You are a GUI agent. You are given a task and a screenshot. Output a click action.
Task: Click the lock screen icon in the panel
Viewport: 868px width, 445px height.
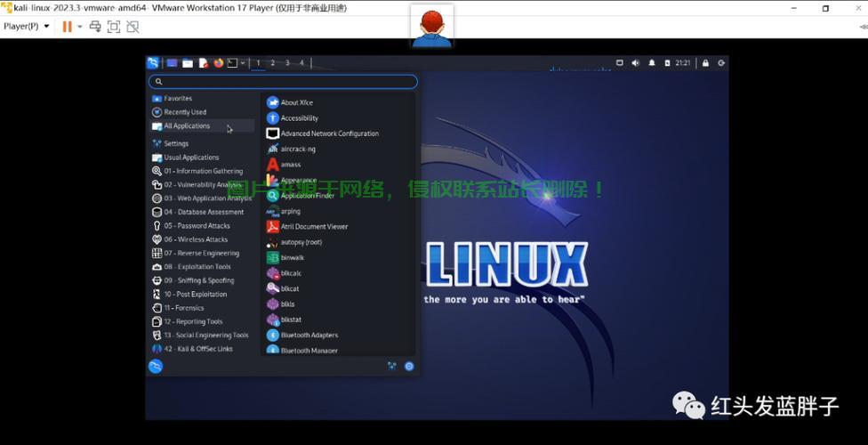(x=705, y=63)
